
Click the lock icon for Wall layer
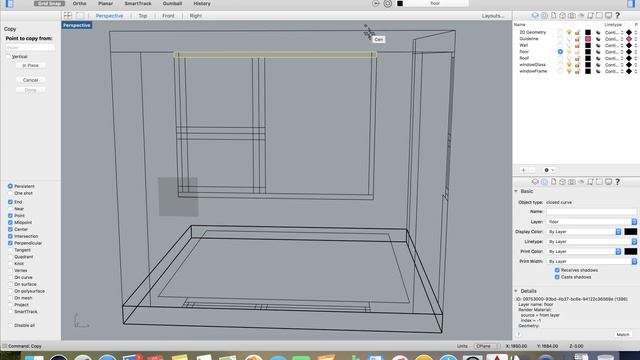click(578, 45)
